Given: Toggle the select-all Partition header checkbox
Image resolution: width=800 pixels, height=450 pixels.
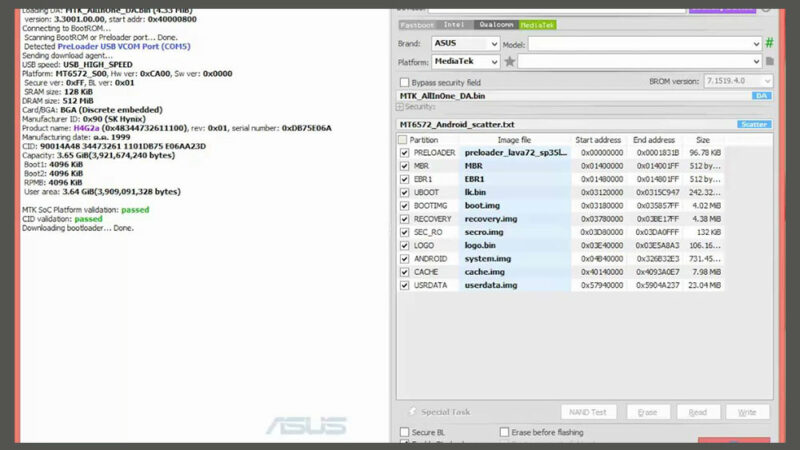Looking at the screenshot, I should click(403, 139).
